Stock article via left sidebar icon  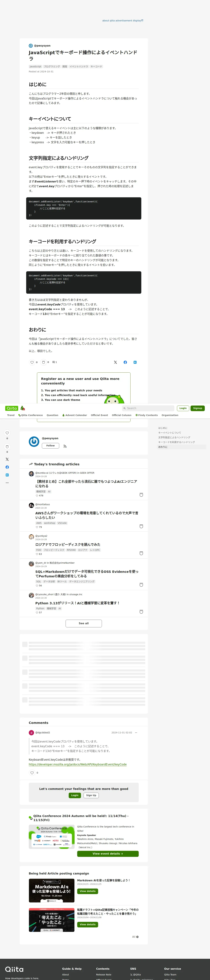(x=7, y=447)
